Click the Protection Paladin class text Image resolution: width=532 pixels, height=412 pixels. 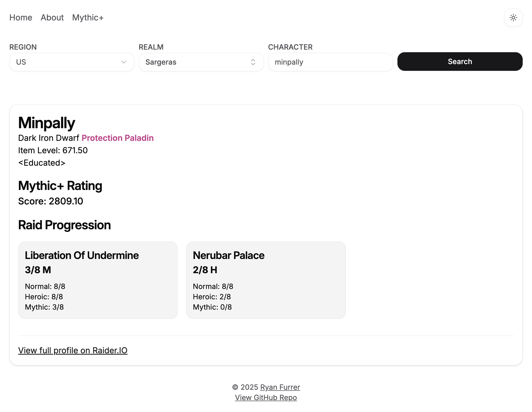click(x=117, y=138)
